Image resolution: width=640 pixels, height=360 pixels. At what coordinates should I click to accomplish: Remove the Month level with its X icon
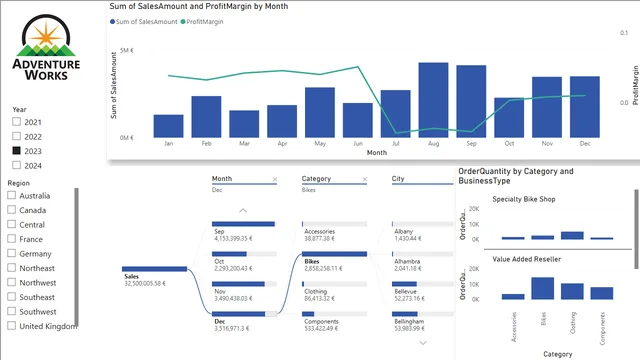coord(275,179)
